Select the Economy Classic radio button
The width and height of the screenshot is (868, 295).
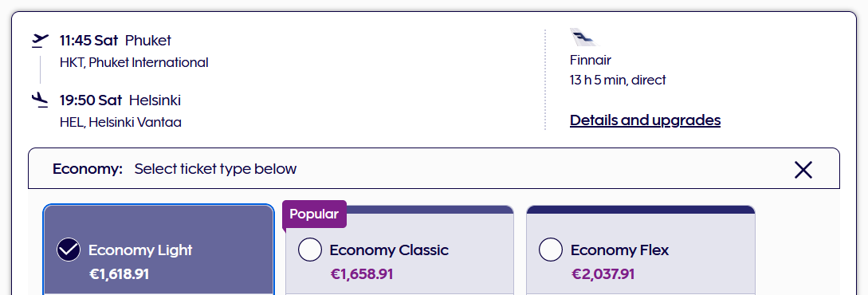[x=310, y=250]
